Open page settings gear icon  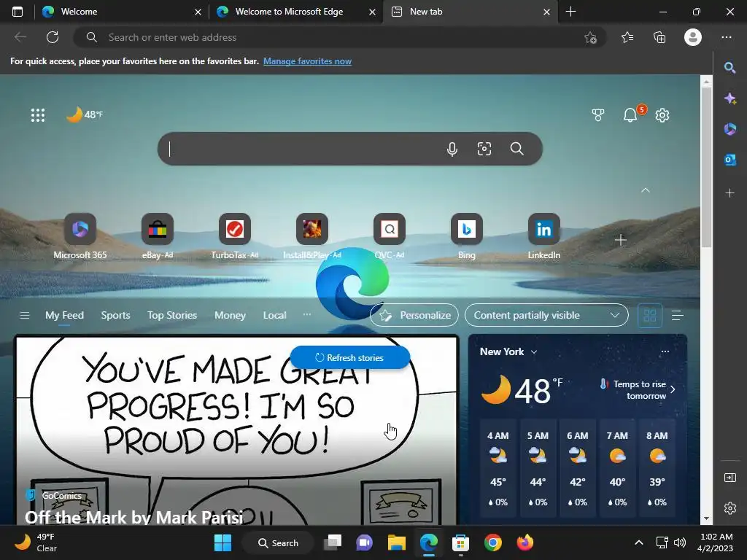coord(662,114)
